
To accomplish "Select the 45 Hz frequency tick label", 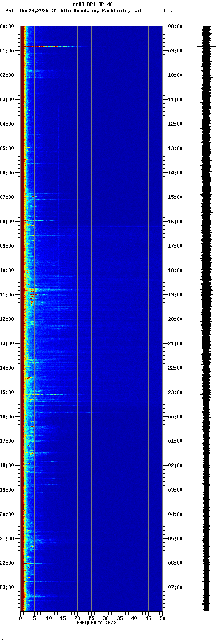I will click(148, 618).
